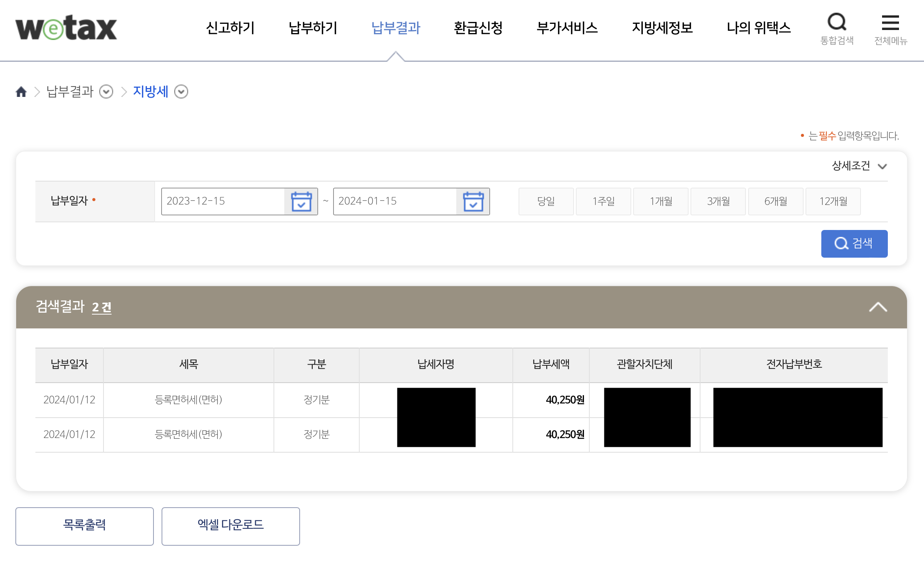Open the 신고하기 menu
The image size is (924, 563).
tap(230, 28)
